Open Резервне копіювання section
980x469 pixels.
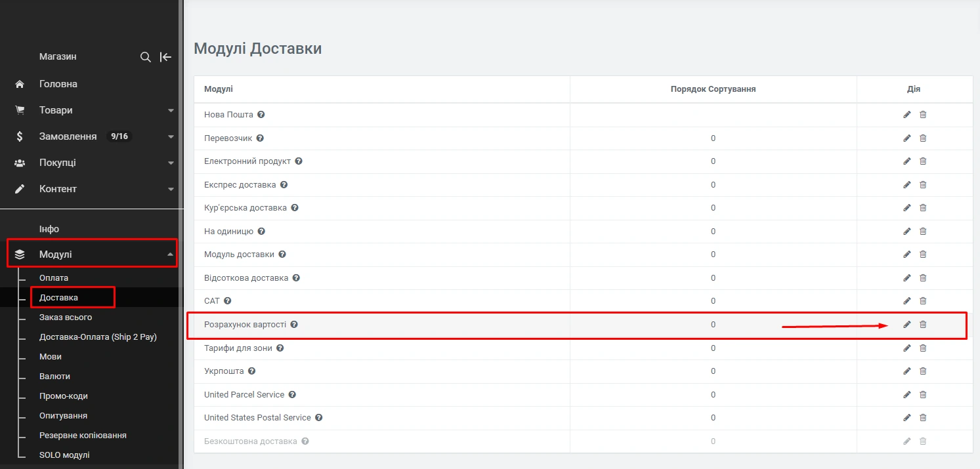coord(83,436)
